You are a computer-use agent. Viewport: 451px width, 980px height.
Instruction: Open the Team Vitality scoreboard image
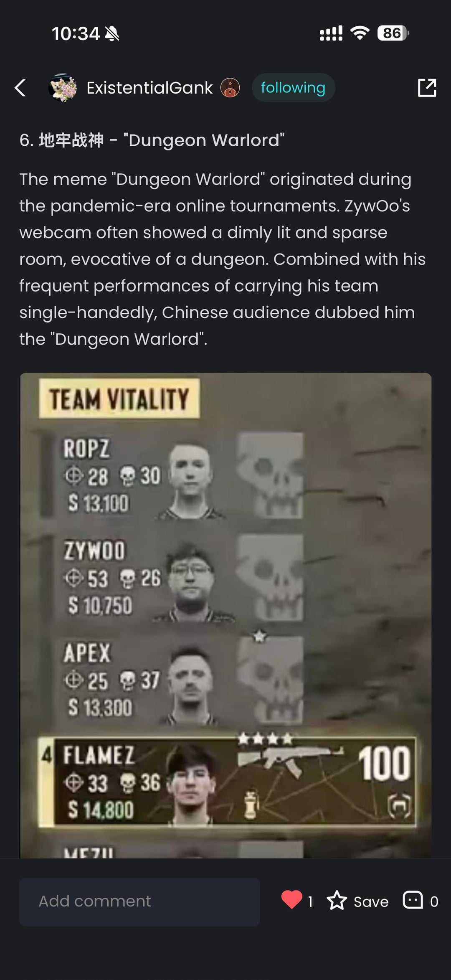(225, 615)
